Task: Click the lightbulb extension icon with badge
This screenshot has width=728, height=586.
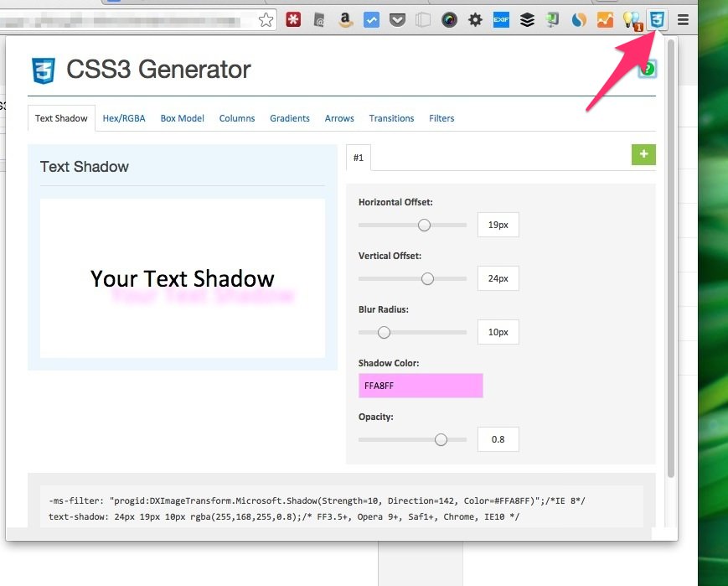Action: (x=632, y=21)
